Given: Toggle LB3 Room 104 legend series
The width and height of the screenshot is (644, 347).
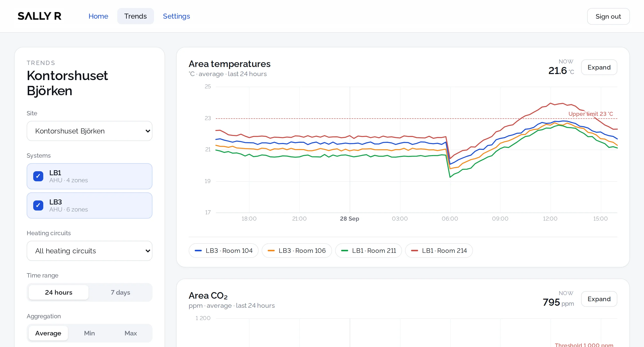Looking at the screenshot, I should 224,251.
